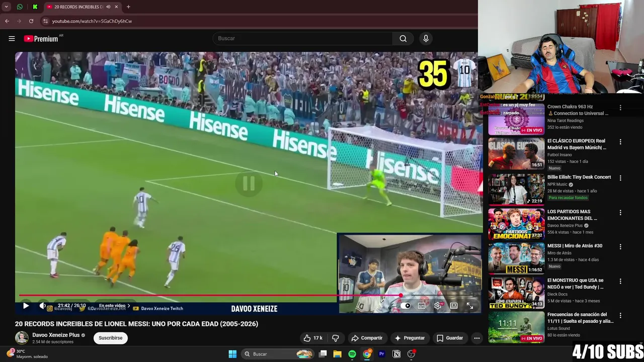Viewport: 644px width, 362px height.
Task: Open MESSI Miro de Atrás #30 title
Action: point(575,246)
